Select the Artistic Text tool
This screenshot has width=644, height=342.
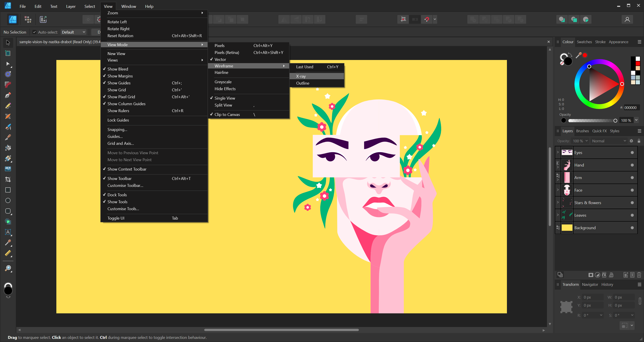click(8, 232)
